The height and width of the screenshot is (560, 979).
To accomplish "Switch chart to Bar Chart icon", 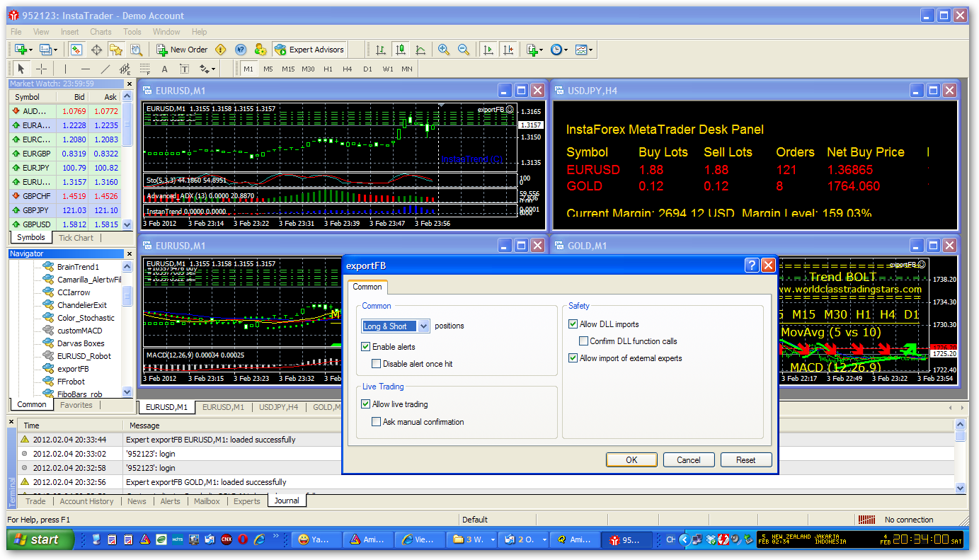I will click(x=381, y=50).
